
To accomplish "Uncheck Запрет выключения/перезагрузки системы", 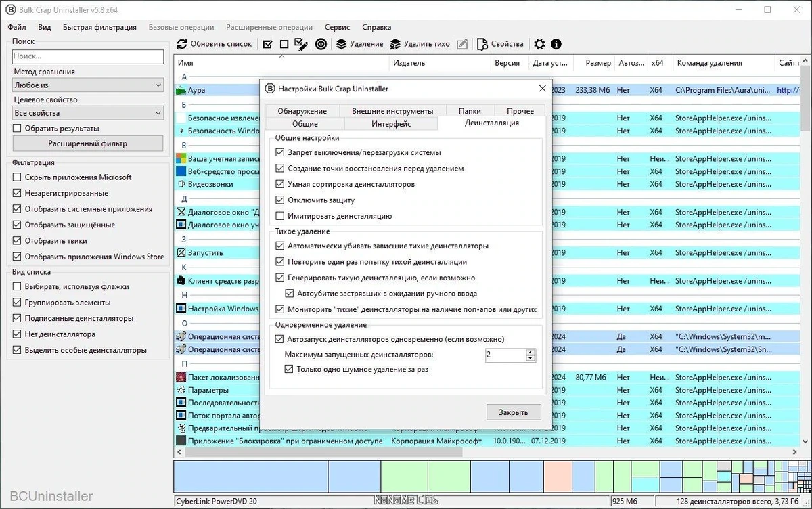I will point(280,152).
